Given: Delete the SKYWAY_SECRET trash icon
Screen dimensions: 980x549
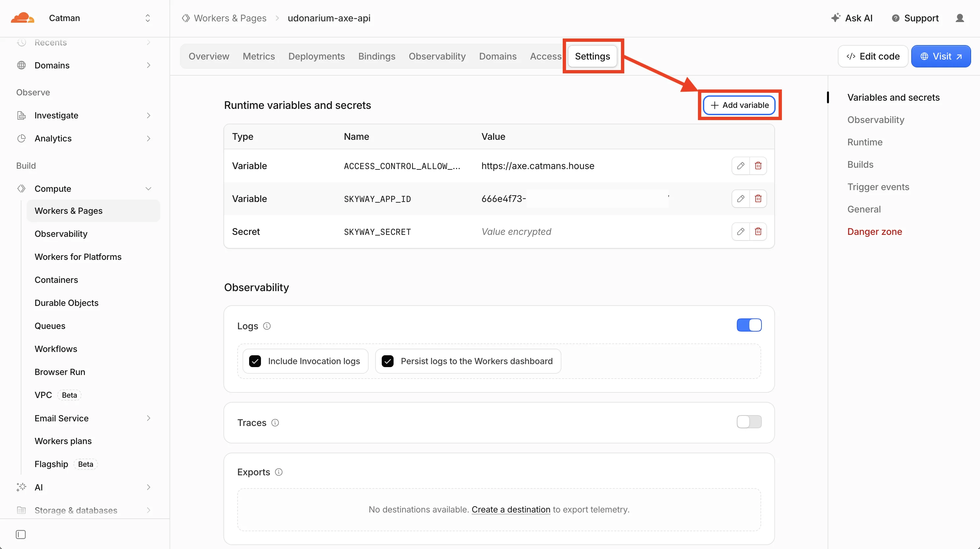Looking at the screenshot, I should coord(758,232).
